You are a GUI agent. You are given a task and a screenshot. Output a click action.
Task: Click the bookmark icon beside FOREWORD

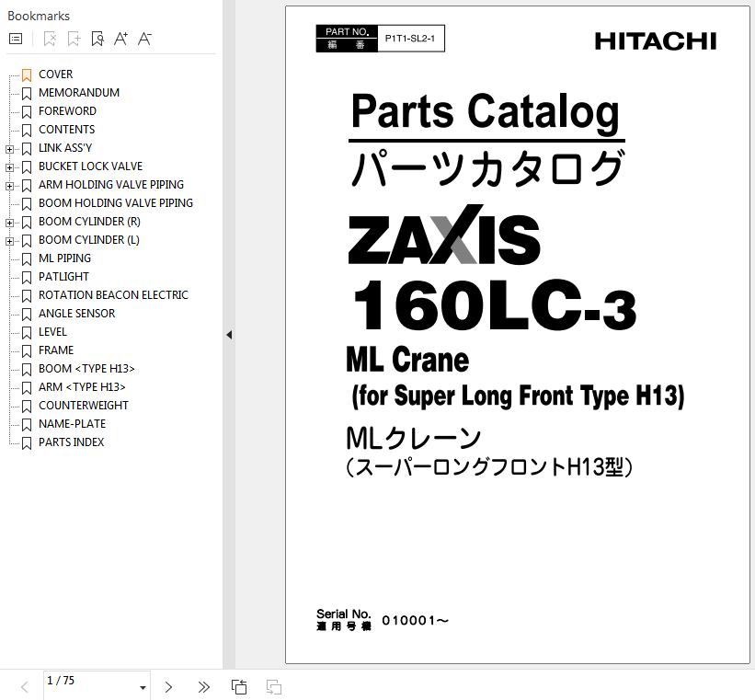[x=27, y=111]
